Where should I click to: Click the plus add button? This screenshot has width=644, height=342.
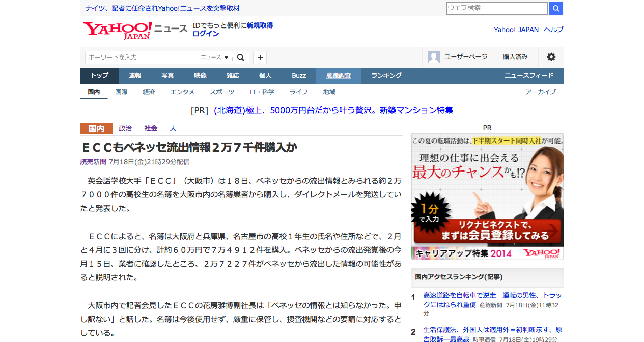[260, 58]
